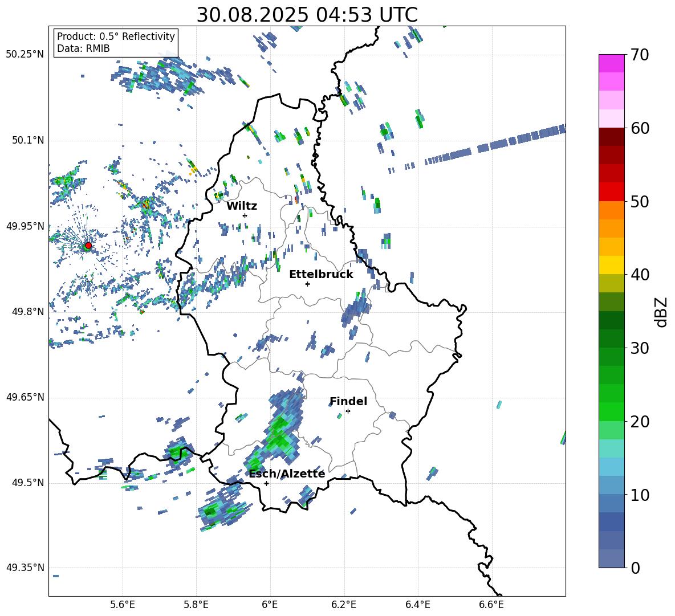The height and width of the screenshot is (616, 675).
Task: Click the dark maroon colorbar segment below 60
Action: (611, 137)
